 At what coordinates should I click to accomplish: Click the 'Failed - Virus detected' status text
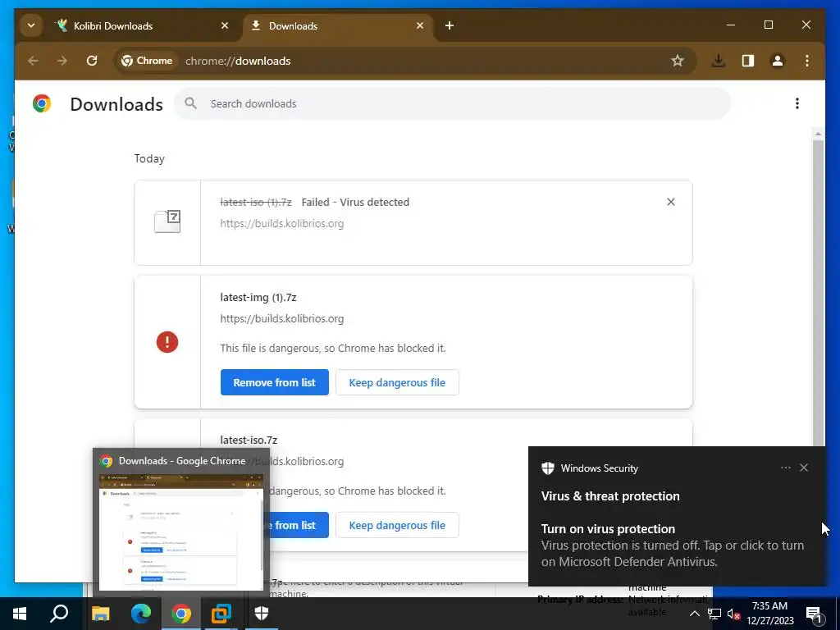[x=355, y=202]
